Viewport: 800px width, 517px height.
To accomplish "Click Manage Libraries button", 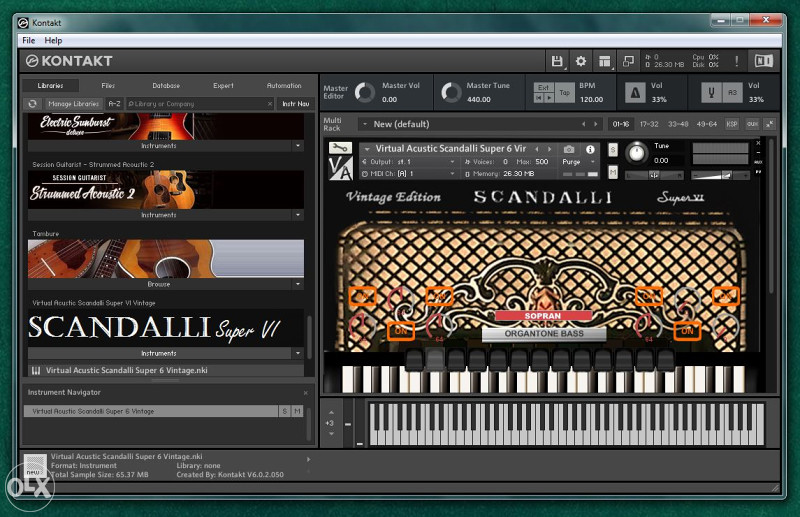I will point(73,104).
